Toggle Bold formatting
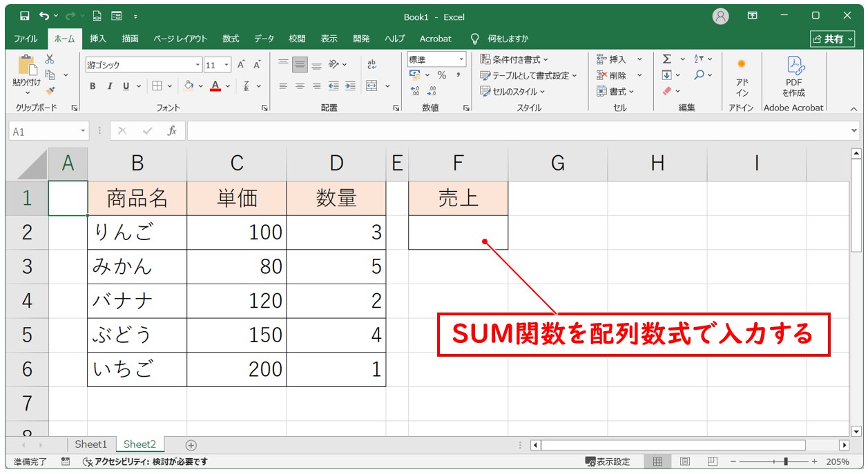Screen dimensions: 868x474 tap(93, 86)
